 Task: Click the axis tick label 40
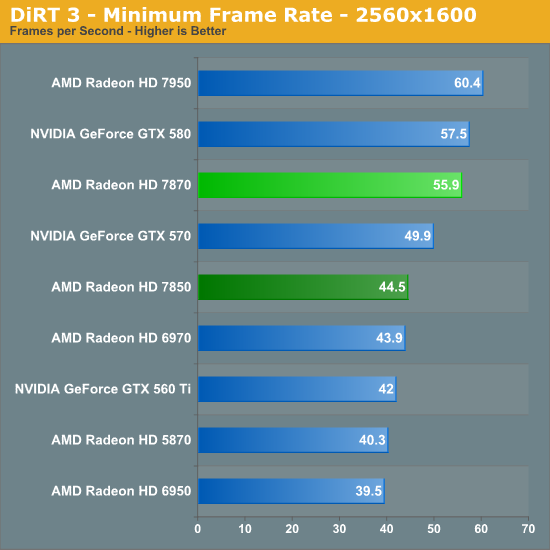[x=387, y=529]
